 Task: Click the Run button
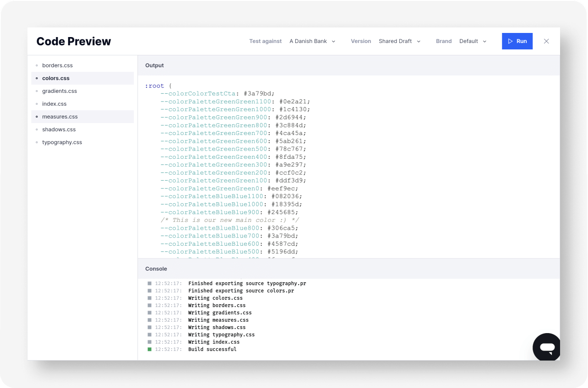pos(517,41)
